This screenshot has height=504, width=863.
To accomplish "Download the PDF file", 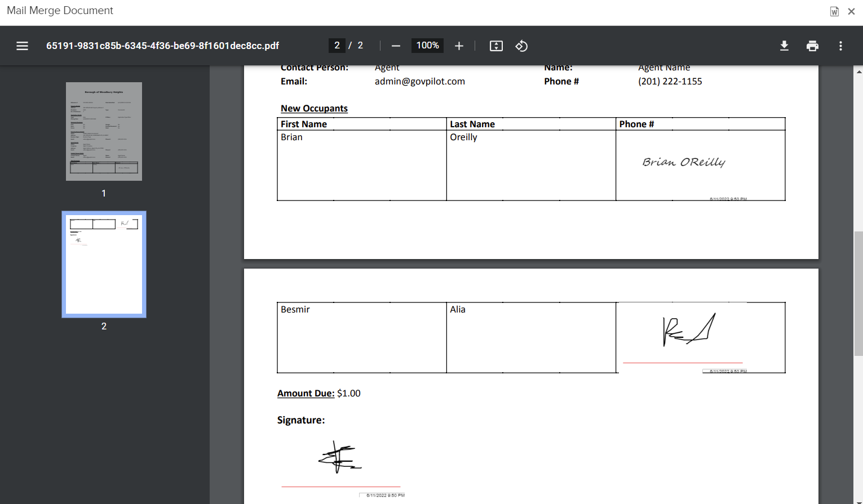I will [784, 46].
